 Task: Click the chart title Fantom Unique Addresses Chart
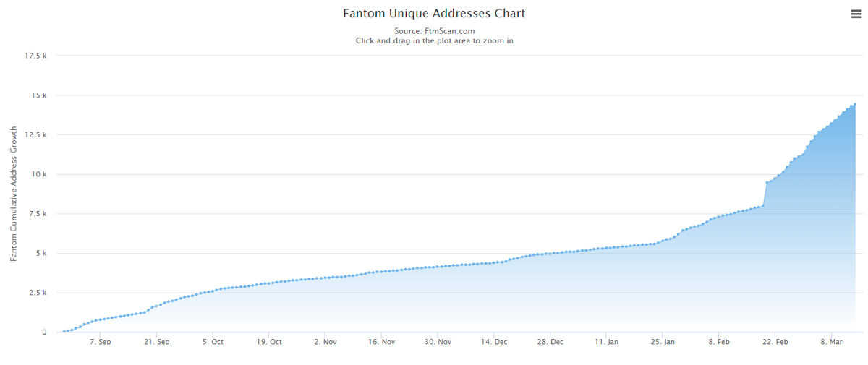coord(434,14)
